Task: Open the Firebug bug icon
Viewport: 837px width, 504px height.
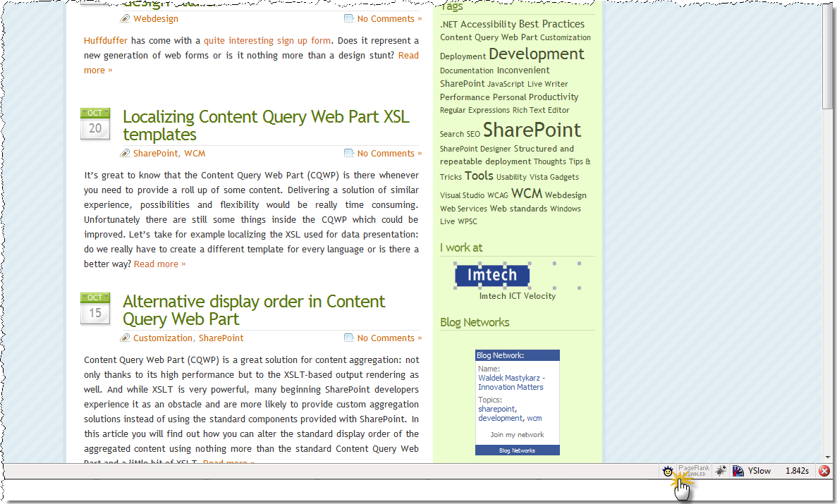Action: tap(721, 471)
